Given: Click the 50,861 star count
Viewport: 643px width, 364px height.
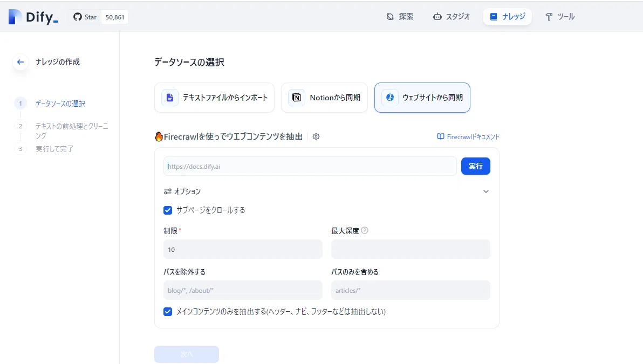Looking at the screenshot, I should pyautogui.click(x=115, y=17).
